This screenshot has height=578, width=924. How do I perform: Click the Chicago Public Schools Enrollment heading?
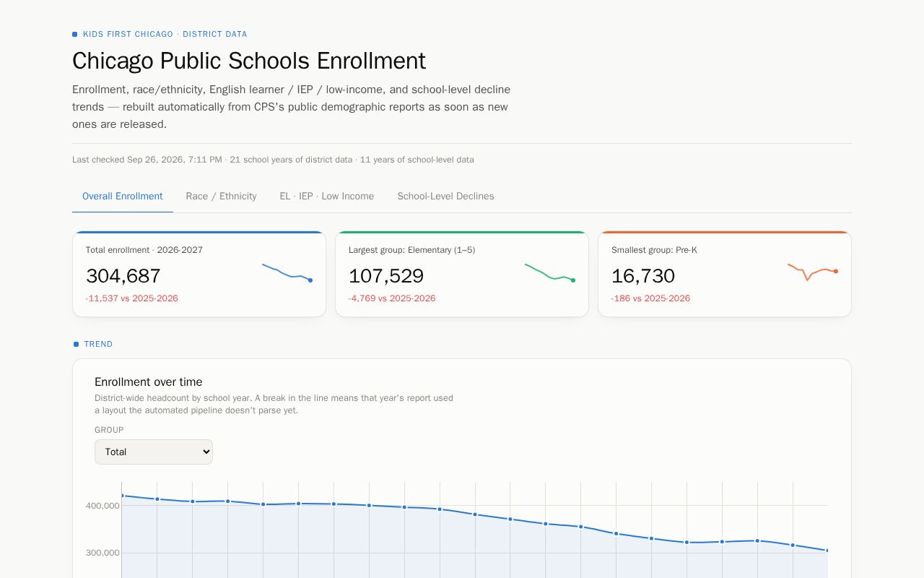249,61
